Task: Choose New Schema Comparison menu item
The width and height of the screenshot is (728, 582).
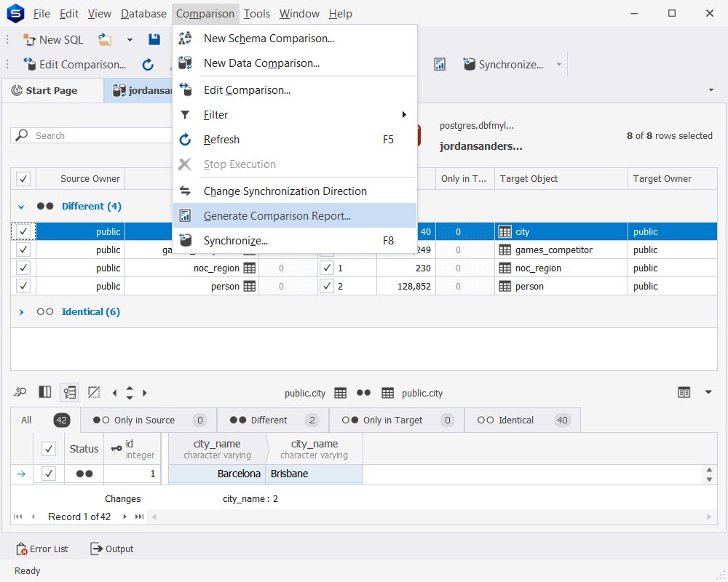Action: [x=294, y=39]
